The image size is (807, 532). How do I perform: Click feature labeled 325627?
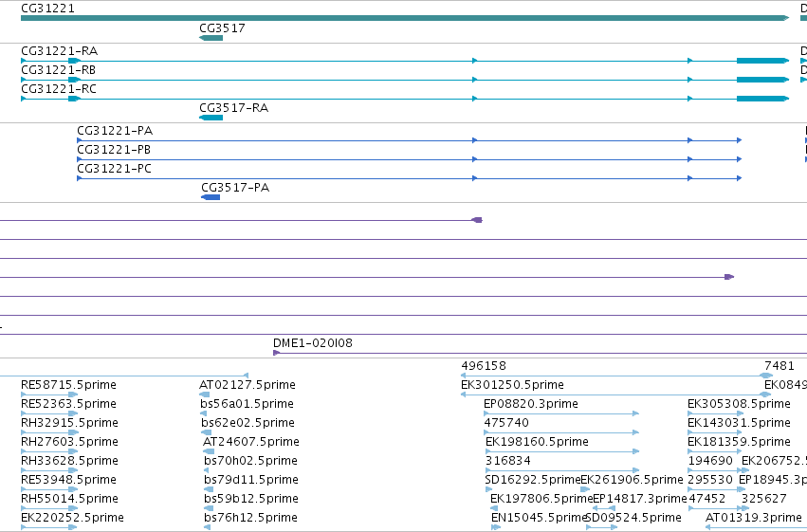(x=763, y=499)
